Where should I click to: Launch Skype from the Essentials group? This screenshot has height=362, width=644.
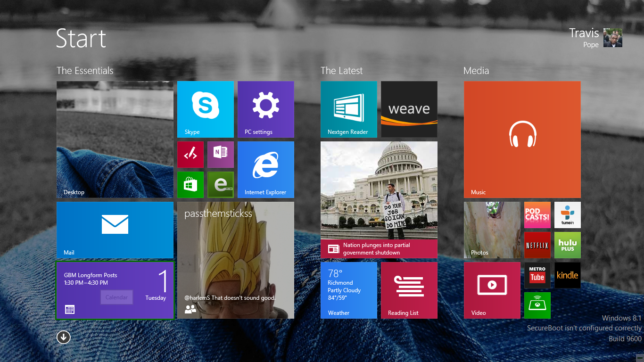205,109
